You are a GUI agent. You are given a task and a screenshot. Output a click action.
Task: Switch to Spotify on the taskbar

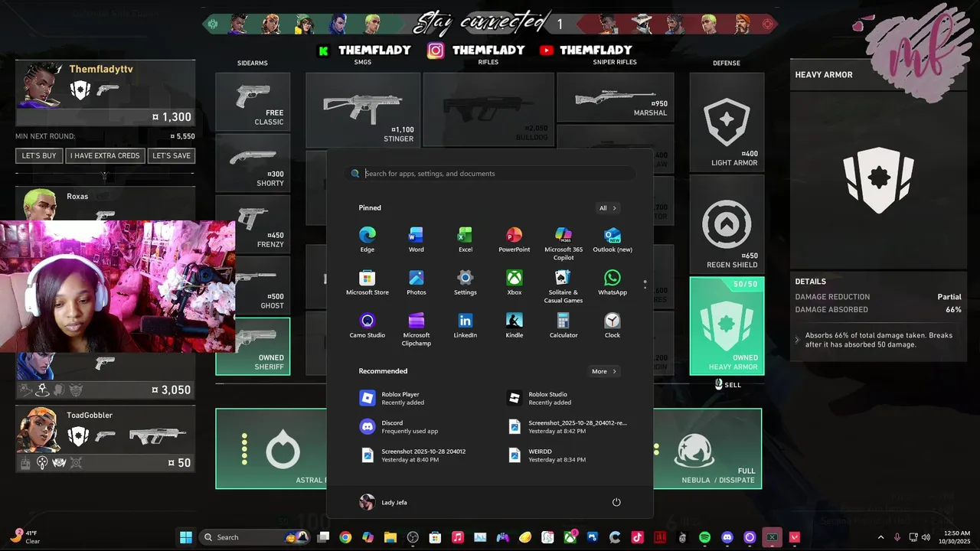pos(704,537)
